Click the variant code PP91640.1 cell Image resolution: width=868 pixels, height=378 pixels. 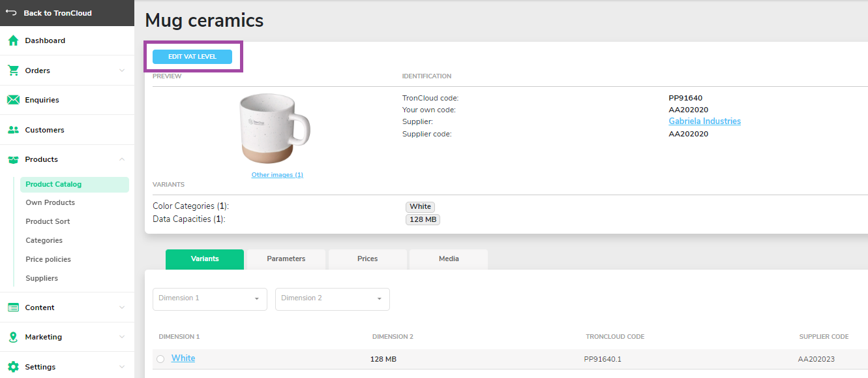pos(603,359)
